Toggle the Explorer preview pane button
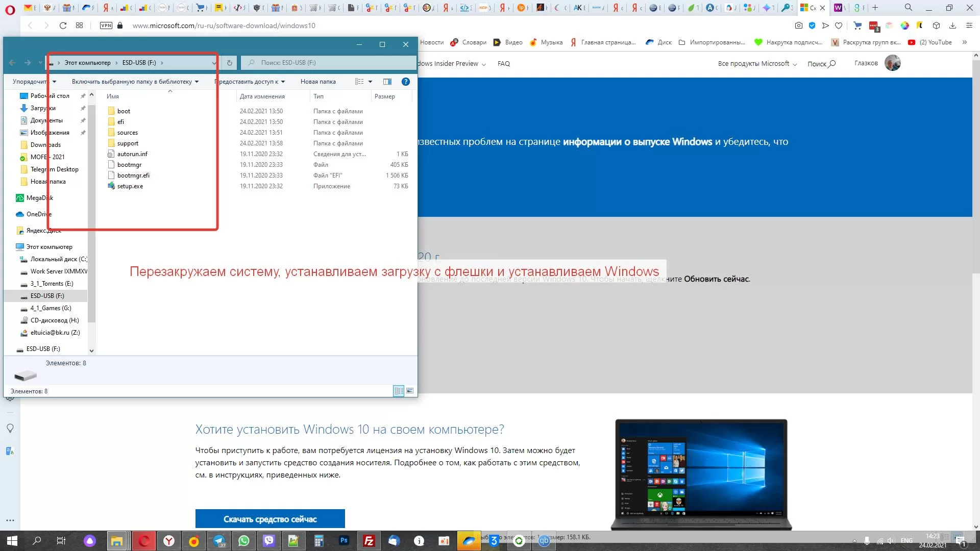Screen dimensions: 980x551 pyautogui.click(x=387, y=82)
